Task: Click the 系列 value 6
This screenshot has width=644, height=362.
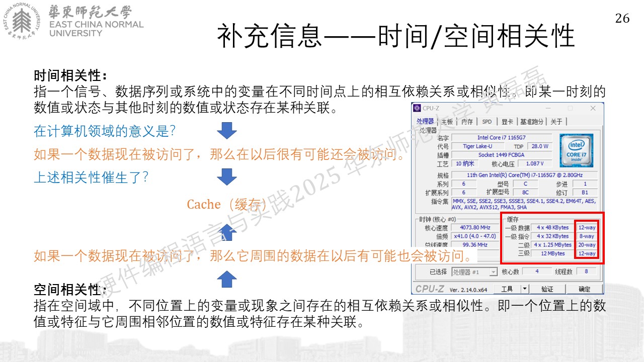Action: (x=463, y=184)
